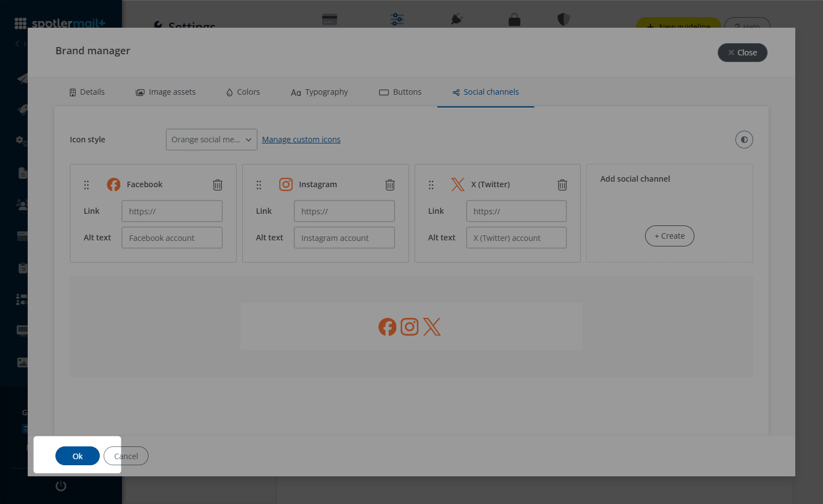Viewport: 823px width, 504px height.
Task: Close the Brand manager dialog
Action: tap(743, 53)
